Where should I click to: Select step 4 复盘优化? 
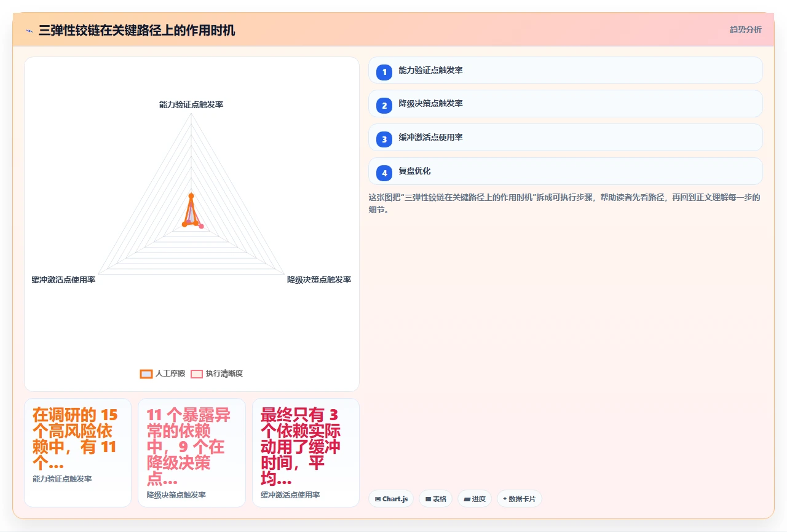pyautogui.click(x=565, y=171)
